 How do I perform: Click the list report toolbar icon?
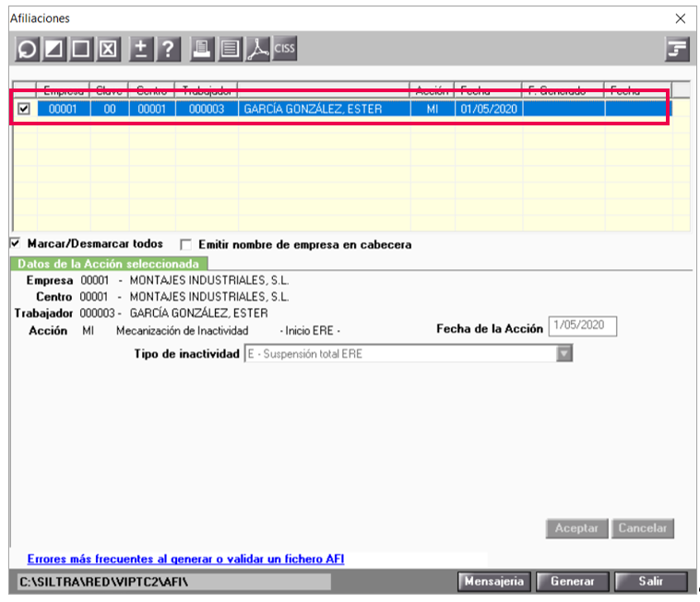coord(230,49)
